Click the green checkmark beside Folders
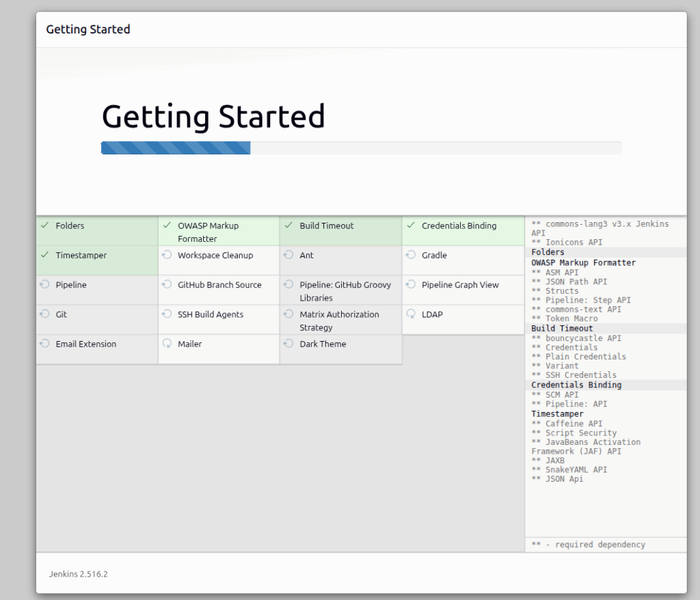The height and width of the screenshot is (600, 700). [43, 226]
